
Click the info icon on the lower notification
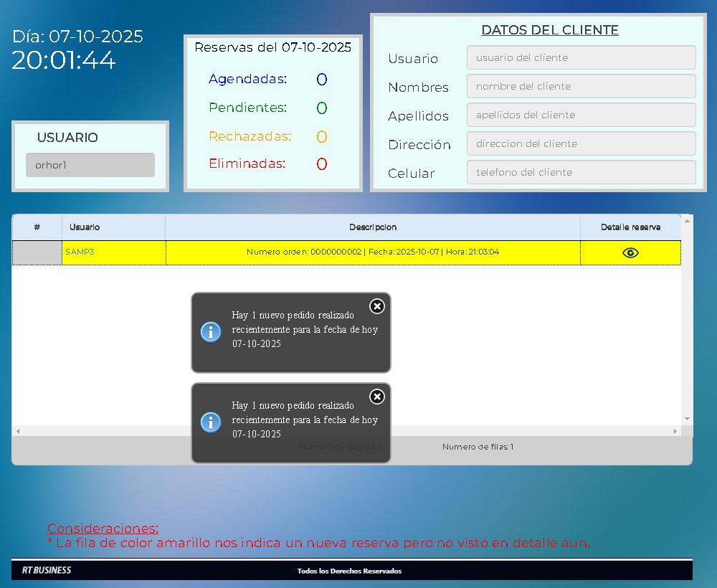[x=210, y=422]
